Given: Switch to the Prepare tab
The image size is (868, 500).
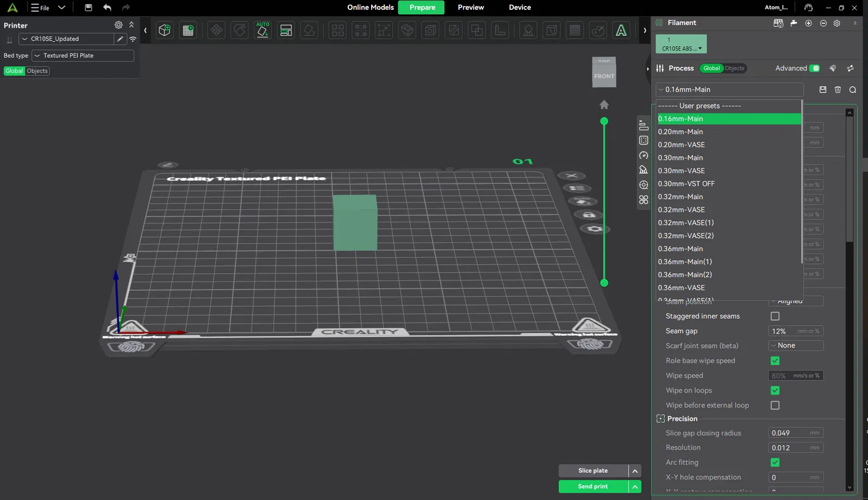Looking at the screenshot, I should (422, 8).
